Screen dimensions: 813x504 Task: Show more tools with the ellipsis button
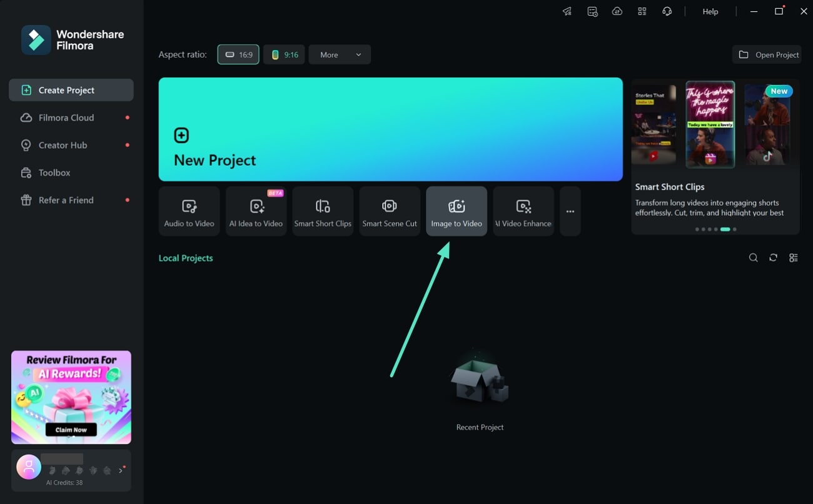[x=570, y=211]
